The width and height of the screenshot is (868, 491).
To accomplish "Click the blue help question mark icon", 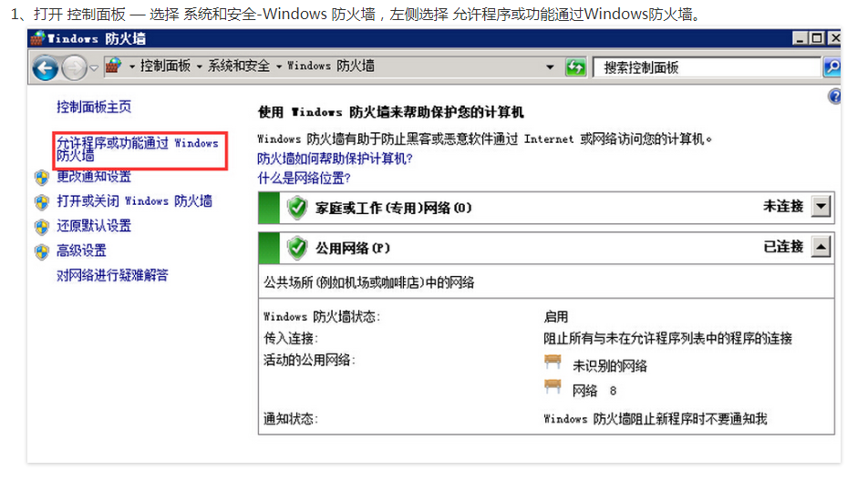I will point(834,97).
